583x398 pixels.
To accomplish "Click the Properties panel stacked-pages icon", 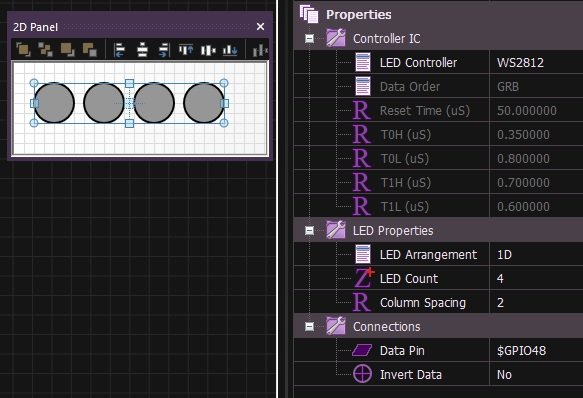I will 309,14.
